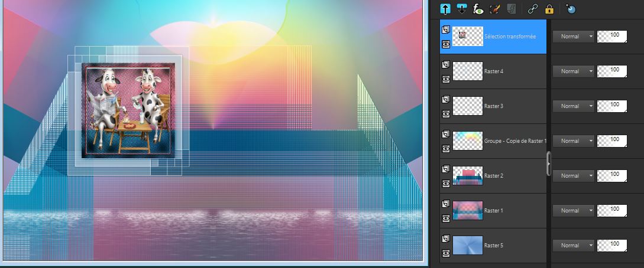Screen dimensions: 644x268
Task: Click layer type icon of Groupe - Copie de Raster 1
Action: [x=446, y=135]
